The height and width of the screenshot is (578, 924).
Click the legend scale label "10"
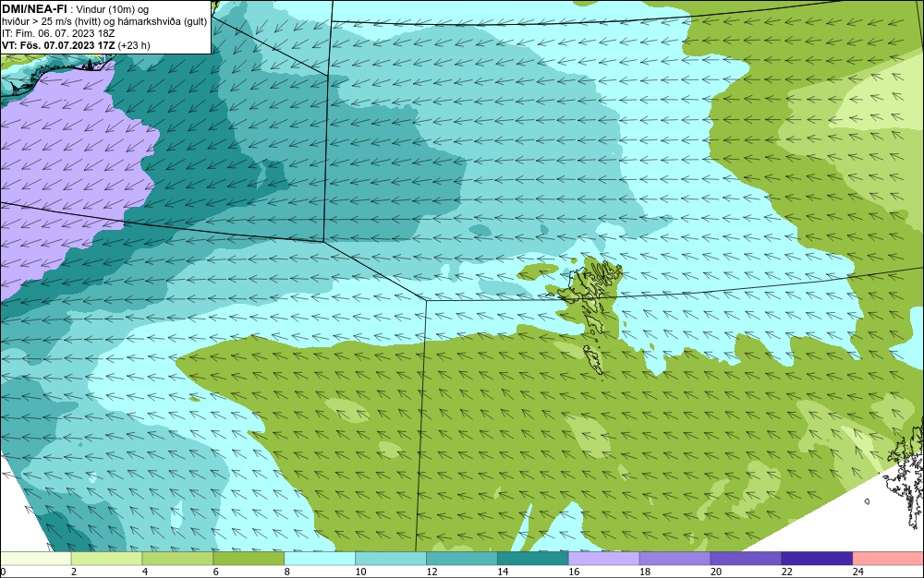360,572
